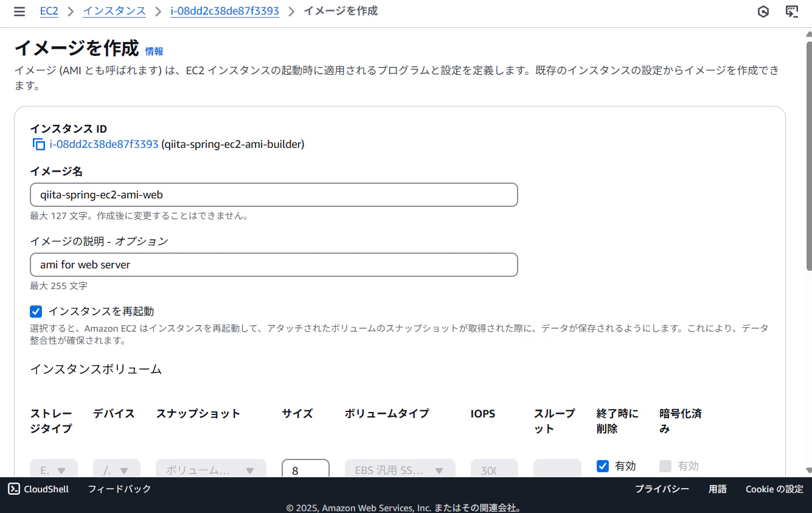Click the disabled 暗号化済み 有効 checkbox

pos(665,466)
